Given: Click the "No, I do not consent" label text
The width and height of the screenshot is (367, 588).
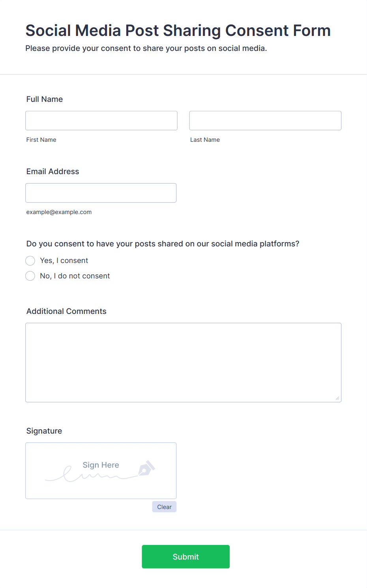Looking at the screenshot, I should [x=75, y=276].
